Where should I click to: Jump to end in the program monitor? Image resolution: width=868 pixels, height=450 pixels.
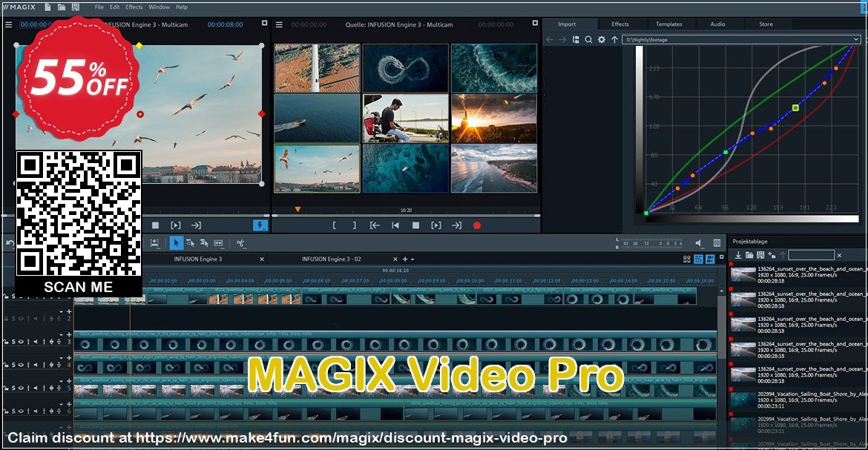196,225
